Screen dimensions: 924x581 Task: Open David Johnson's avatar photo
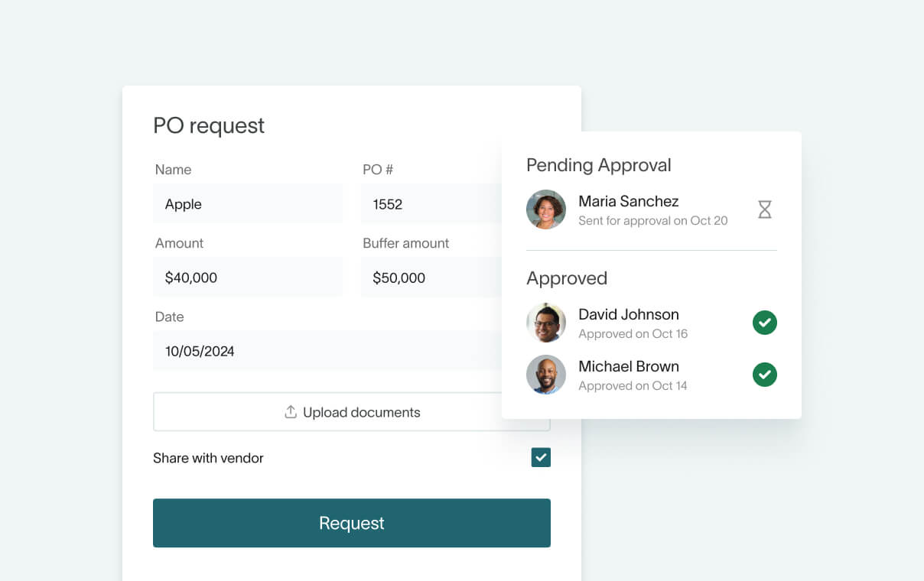point(546,323)
